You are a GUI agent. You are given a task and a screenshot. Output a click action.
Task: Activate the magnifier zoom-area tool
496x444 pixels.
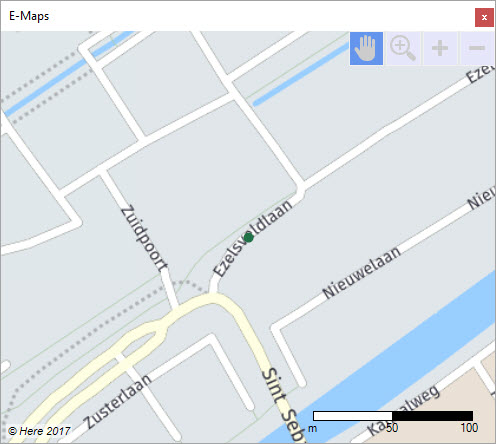pos(403,48)
